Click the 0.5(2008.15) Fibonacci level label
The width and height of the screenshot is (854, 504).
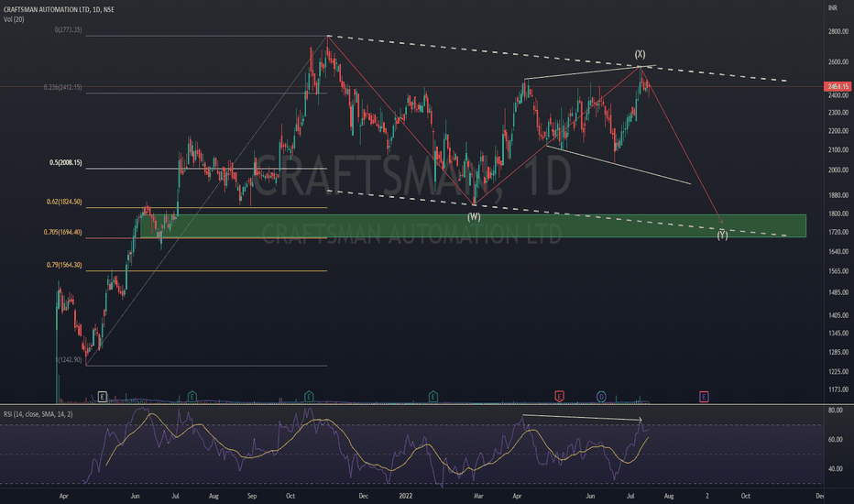click(x=65, y=162)
